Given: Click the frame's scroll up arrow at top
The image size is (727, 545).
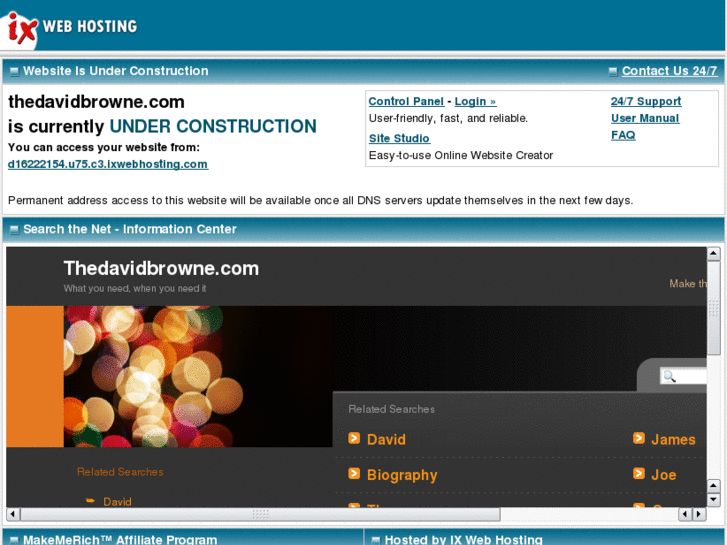Looking at the screenshot, I should (714, 253).
